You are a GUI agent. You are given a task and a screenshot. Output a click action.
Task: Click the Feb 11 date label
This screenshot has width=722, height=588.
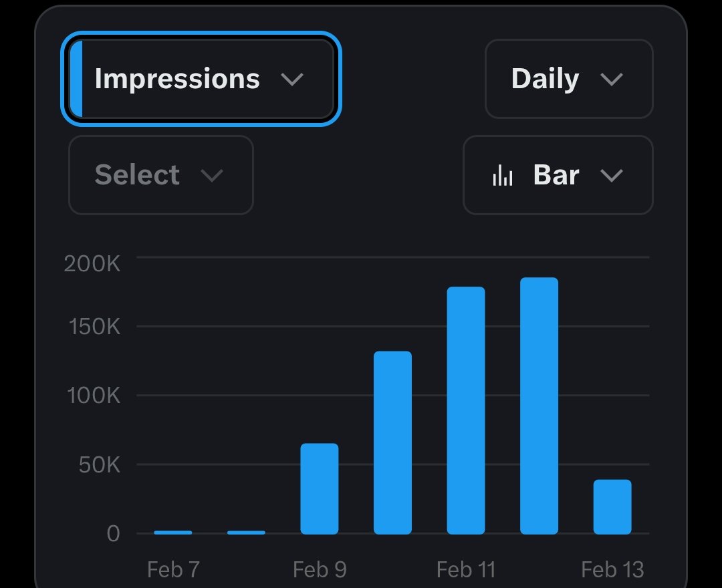click(x=466, y=570)
